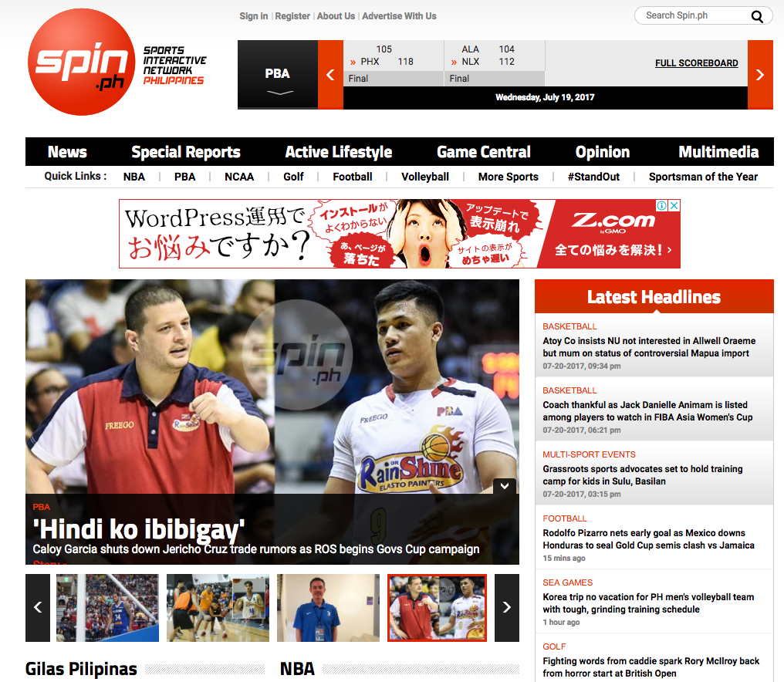Image resolution: width=784 pixels, height=682 pixels.
Task: Open Advertise With Us link
Action: (399, 16)
